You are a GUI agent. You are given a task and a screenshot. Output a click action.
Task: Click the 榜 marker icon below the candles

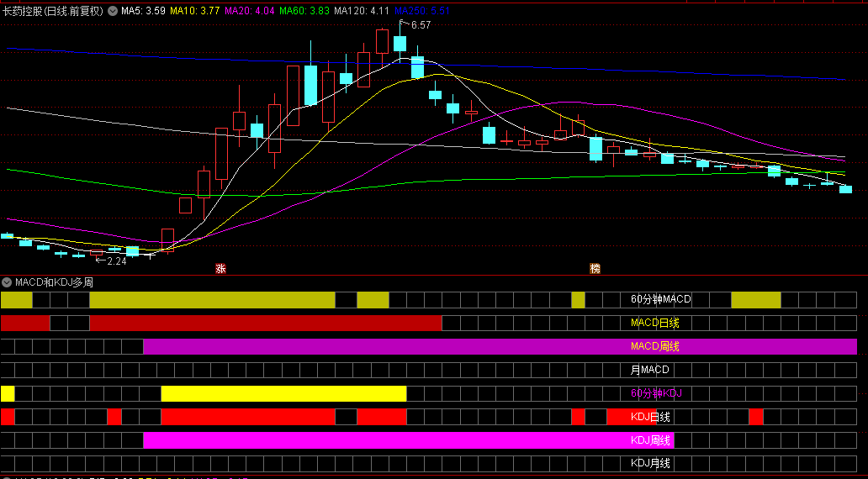pos(595,269)
